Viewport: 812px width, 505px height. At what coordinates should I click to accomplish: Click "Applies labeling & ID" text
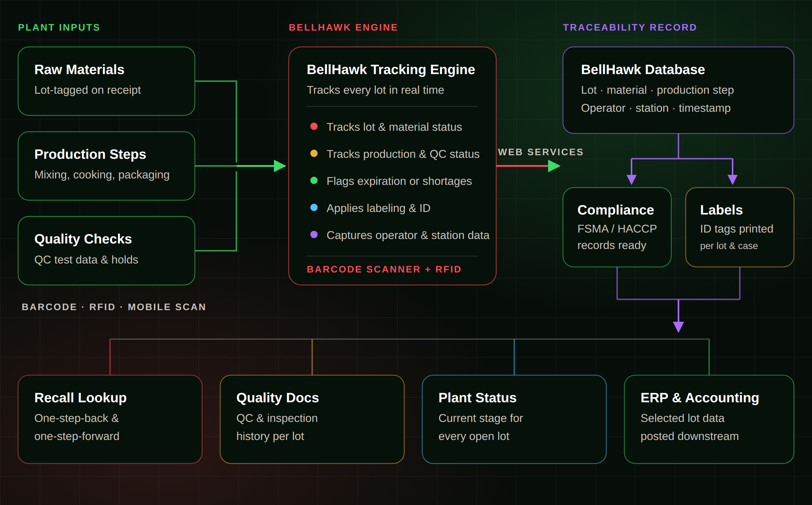[x=378, y=208]
